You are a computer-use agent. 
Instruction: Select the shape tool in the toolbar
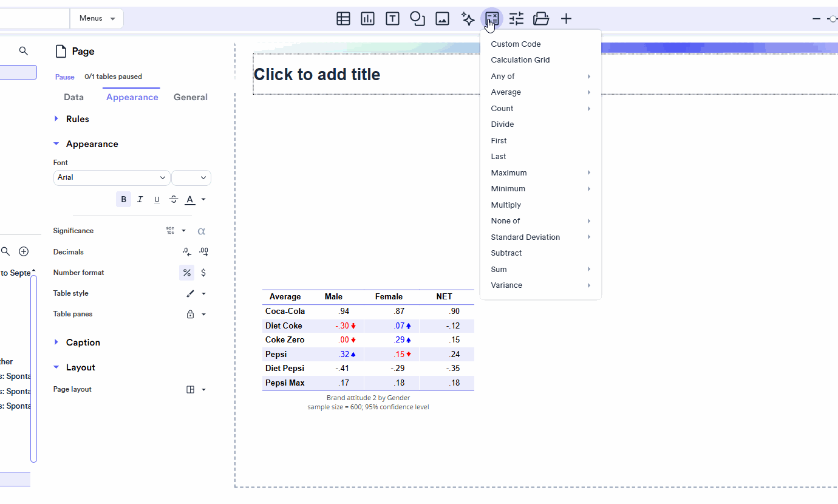[417, 18]
